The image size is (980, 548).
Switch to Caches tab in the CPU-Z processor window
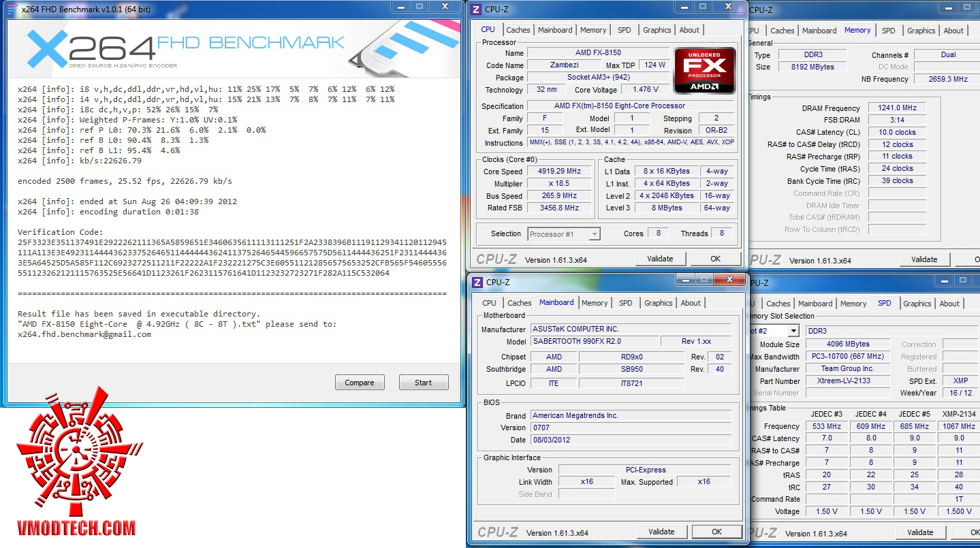point(518,30)
